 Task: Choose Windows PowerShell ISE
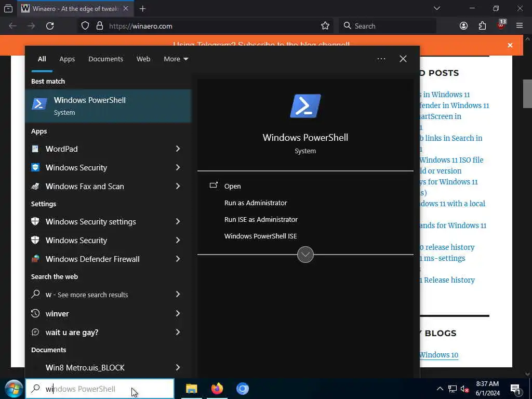pyautogui.click(x=261, y=236)
